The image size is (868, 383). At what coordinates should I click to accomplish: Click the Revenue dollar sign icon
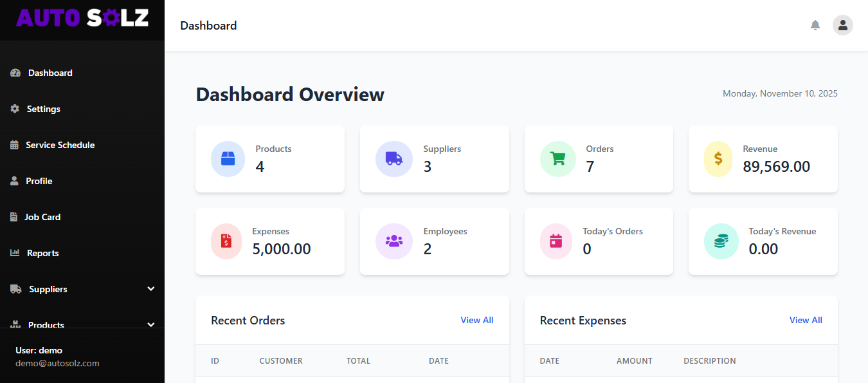pyautogui.click(x=718, y=158)
